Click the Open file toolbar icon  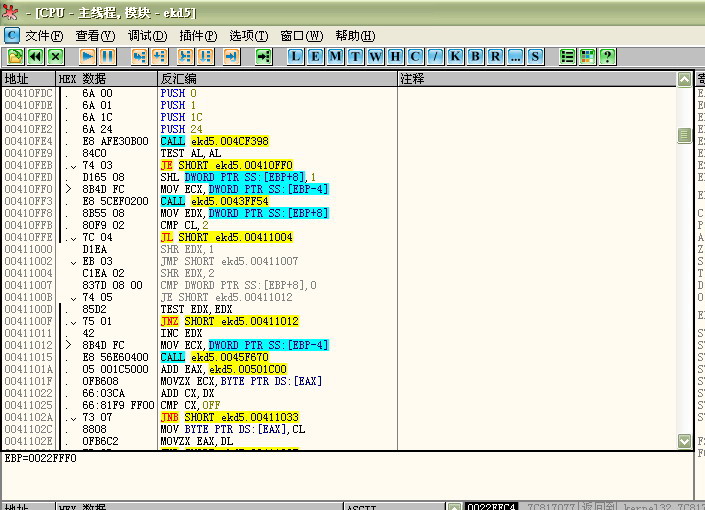pyautogui.click(x=16, y=56)
